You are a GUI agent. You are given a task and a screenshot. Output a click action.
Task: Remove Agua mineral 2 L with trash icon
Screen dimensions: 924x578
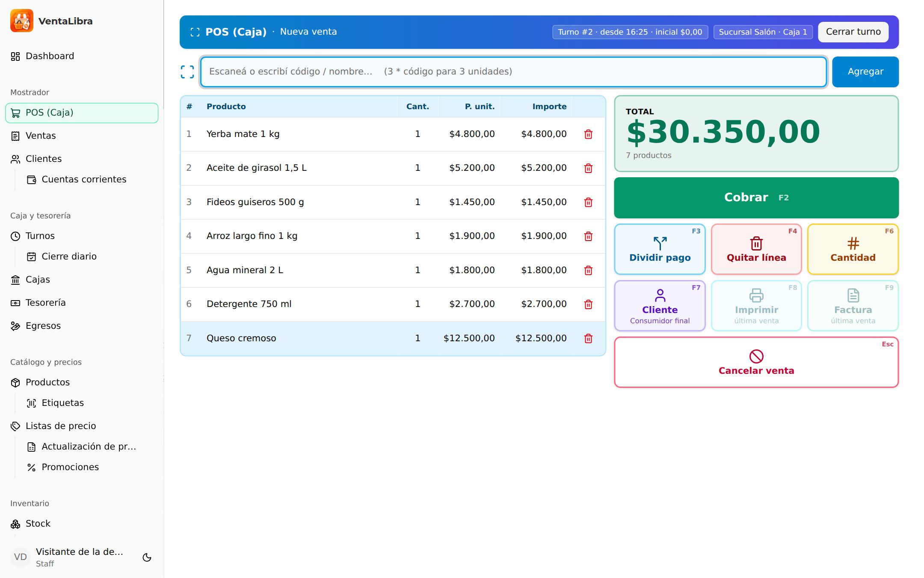pos(588,270)
